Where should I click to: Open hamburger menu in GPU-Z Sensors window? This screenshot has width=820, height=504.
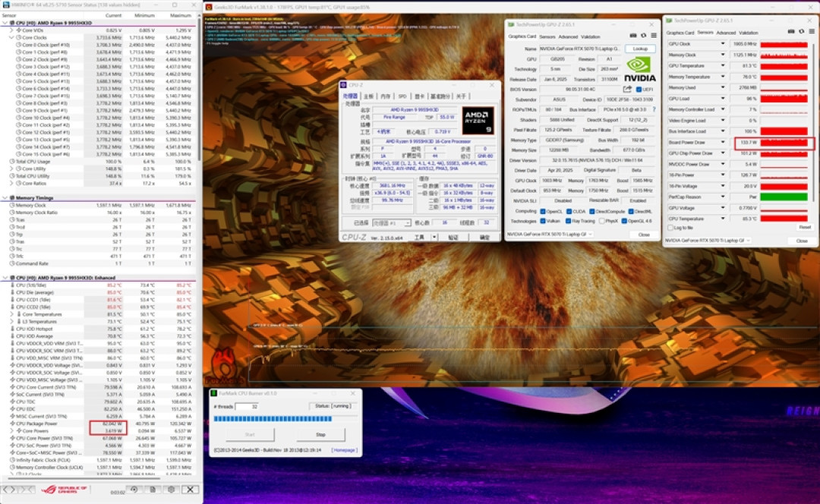point(812,31)
